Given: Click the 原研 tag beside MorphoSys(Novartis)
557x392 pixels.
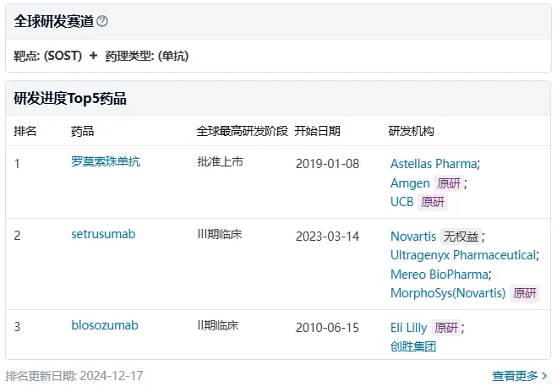Looking at the screenshot, I should click(525, 294).
